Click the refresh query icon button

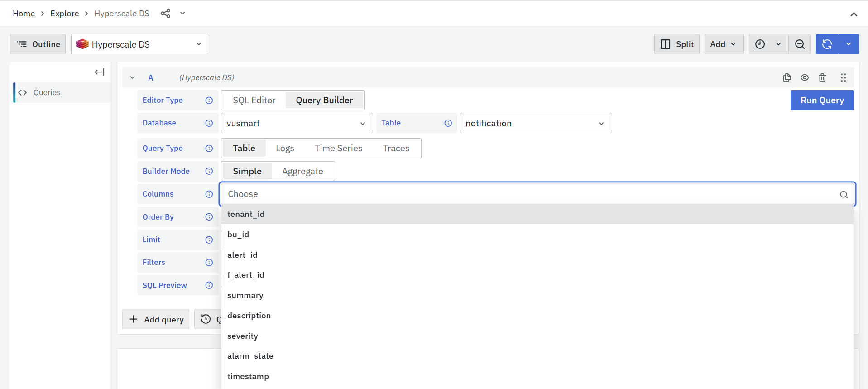[827, 44]
